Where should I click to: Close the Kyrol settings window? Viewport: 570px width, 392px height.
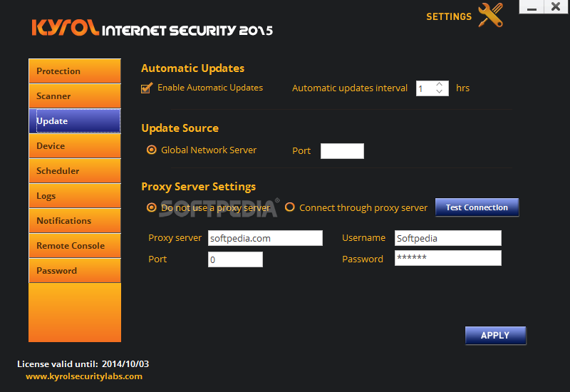(x=556, y=7)
